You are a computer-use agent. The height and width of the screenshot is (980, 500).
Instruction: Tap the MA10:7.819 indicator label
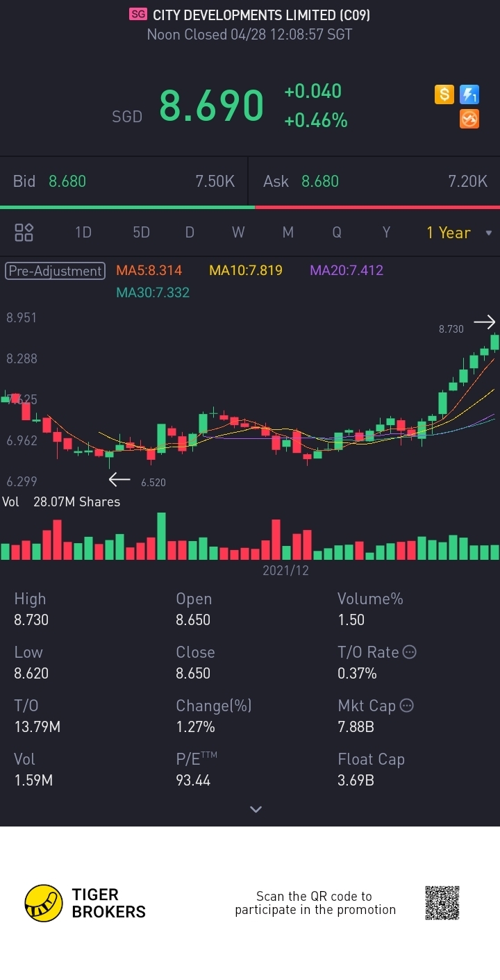pos(246,270)
